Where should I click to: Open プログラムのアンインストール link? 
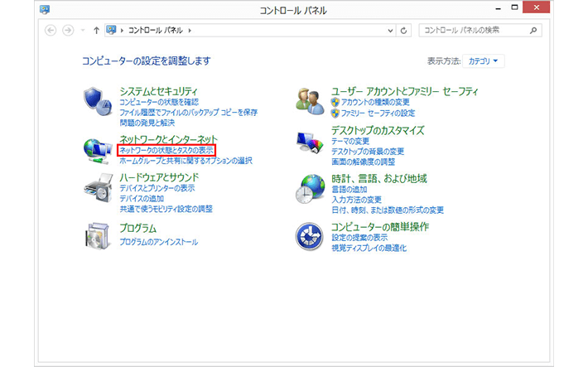point(158,242)
